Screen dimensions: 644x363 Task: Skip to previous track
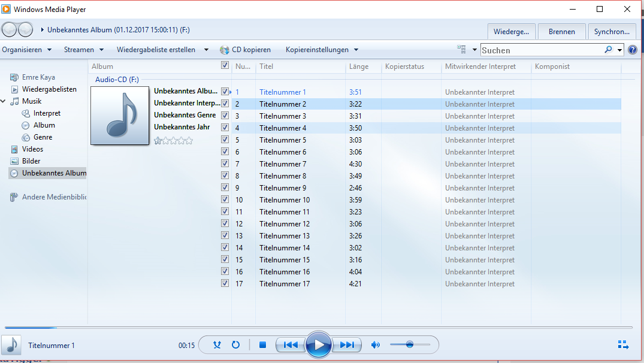(291, 345)
